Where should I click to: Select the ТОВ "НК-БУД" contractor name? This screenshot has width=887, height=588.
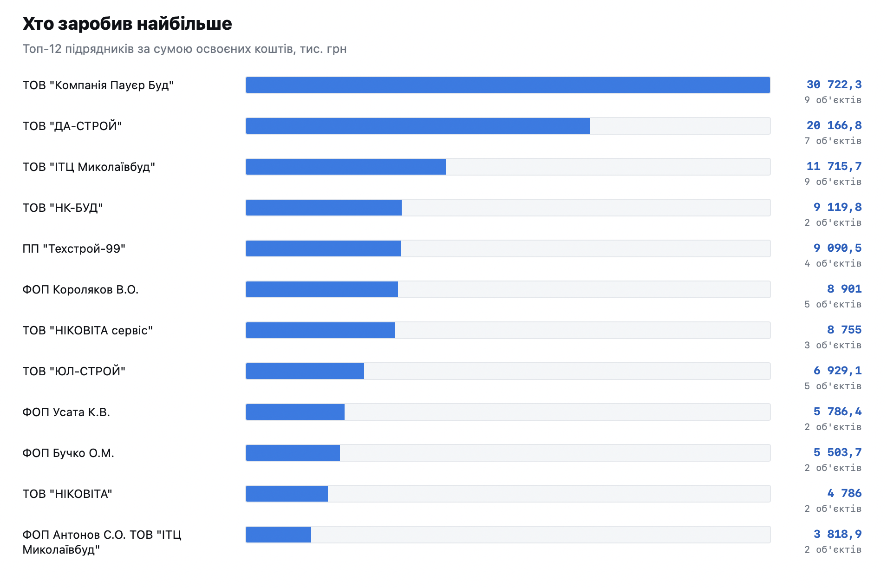pos(63,208)
